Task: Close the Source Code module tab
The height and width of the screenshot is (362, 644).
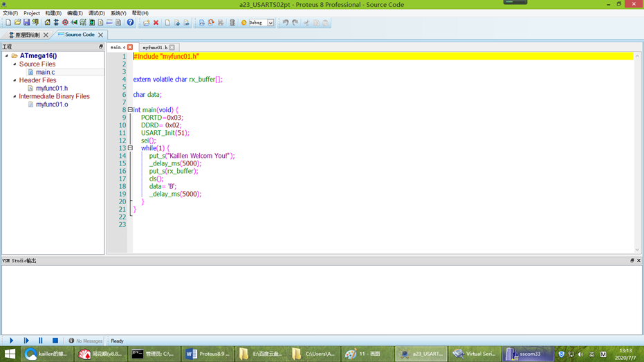Action: pos(100,35)
